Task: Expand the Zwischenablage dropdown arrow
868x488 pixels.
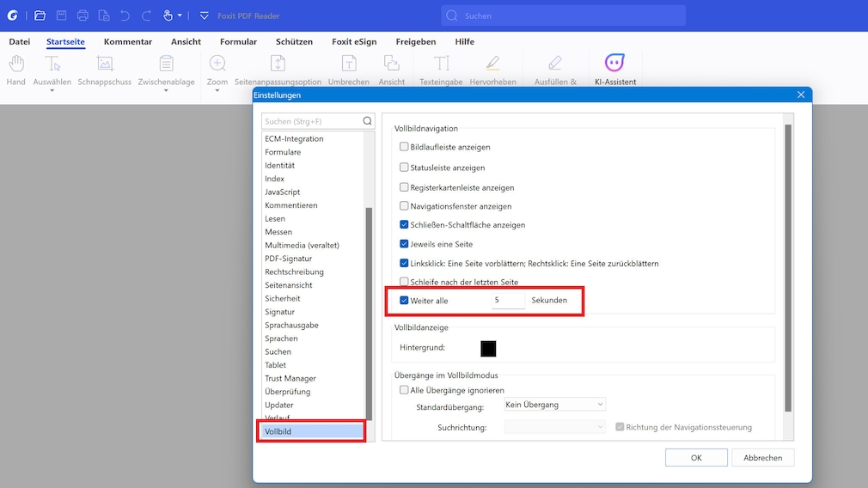Action: tap(166, 90)
